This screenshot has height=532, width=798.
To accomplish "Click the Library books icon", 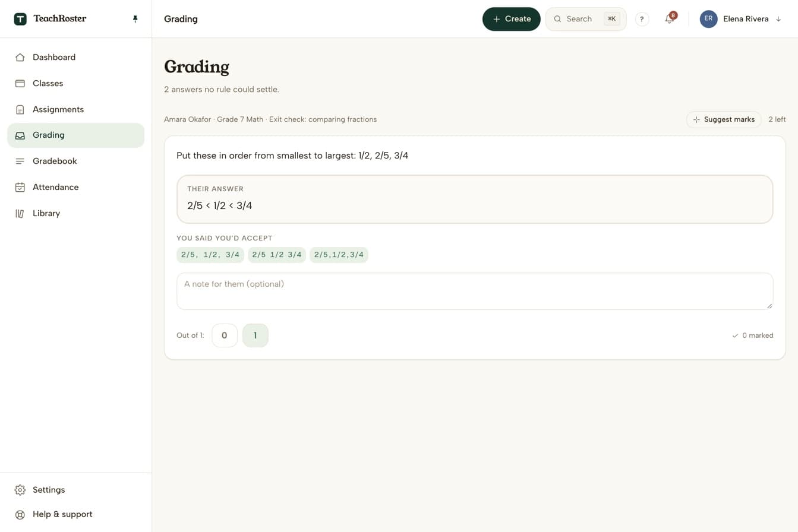I will pos(20,214).
